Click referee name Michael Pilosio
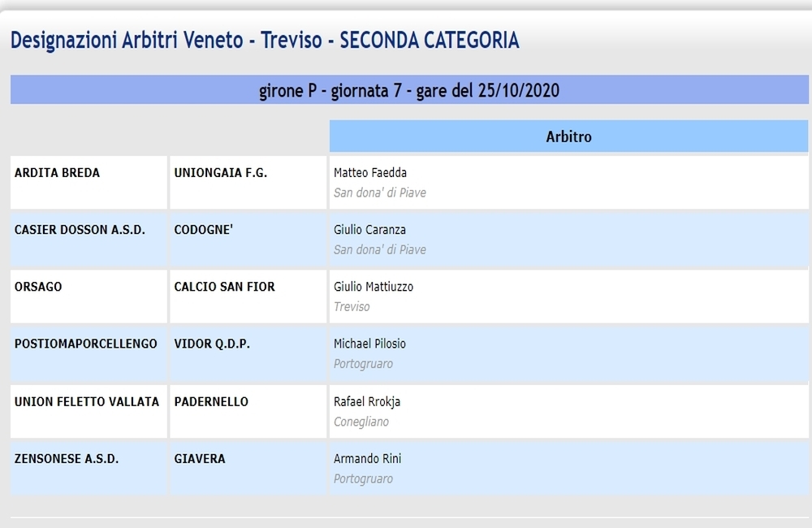This screenshot has height=528, width=812. click(369, 344)
